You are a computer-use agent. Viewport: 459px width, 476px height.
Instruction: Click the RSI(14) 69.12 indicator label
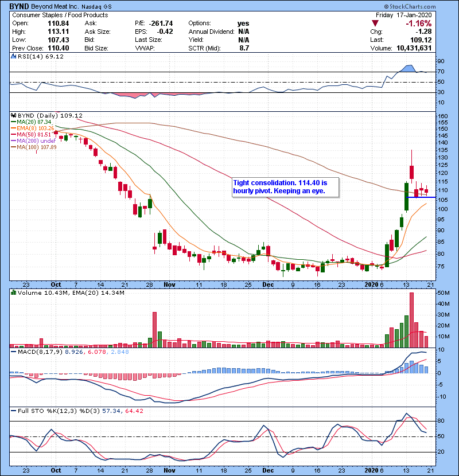point(41,56)
